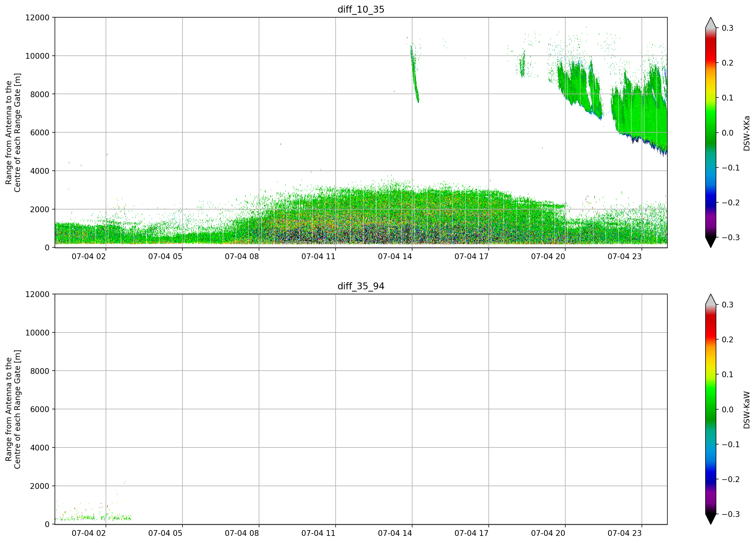Click the 0.1 tick on the DSW-XKa colorbar
The height and width of the screenshot is (543, 756).
[x=727, y=98]
